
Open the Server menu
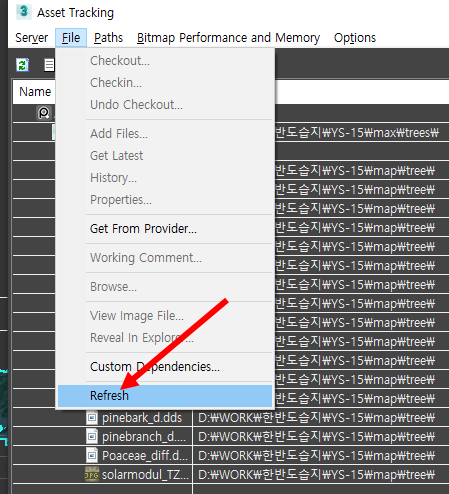pyautogui.click(x=32, y=38)
